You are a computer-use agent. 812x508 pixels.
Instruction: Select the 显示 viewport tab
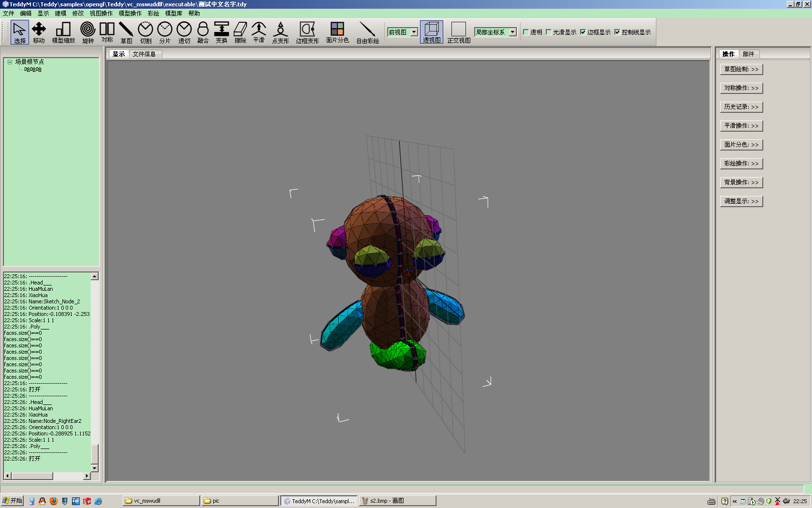pos(118,54)
